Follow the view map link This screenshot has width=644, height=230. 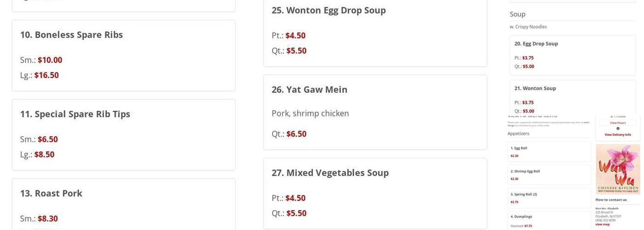(603, 224)
